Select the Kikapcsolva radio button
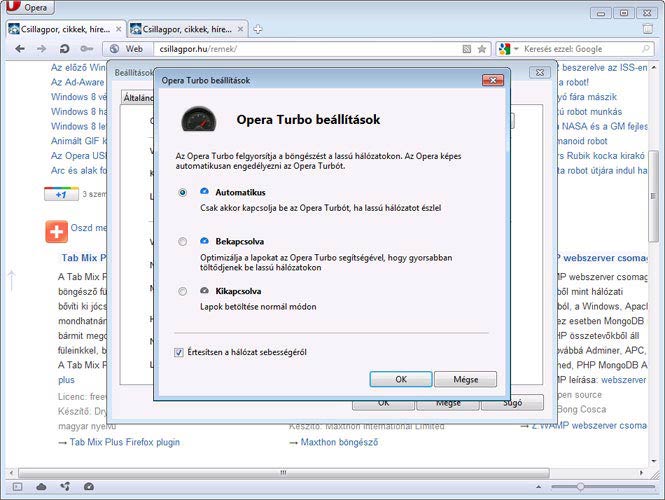 (x=182, y=291)
